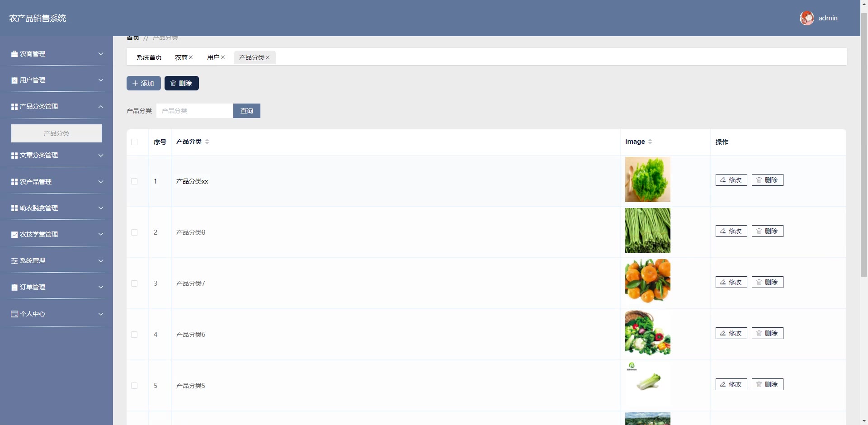868x425 pixels.
Task: Check the row 1 产品分类xx checkbox
Action: (x=134, y=181)
